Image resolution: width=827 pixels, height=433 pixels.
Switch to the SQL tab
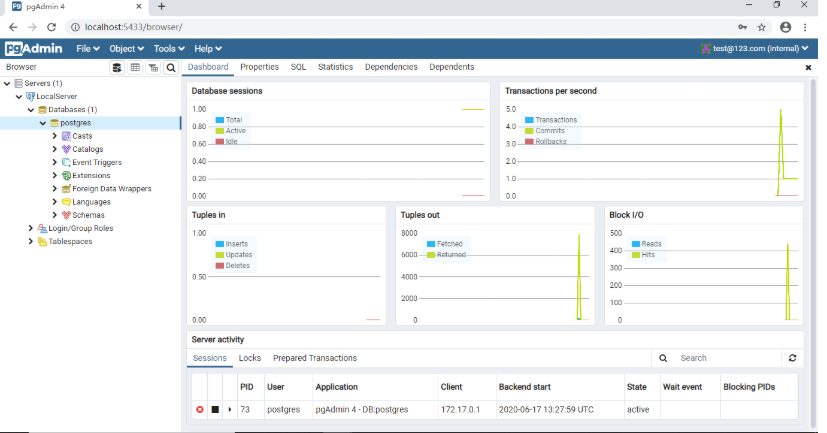tap(299, 67)
